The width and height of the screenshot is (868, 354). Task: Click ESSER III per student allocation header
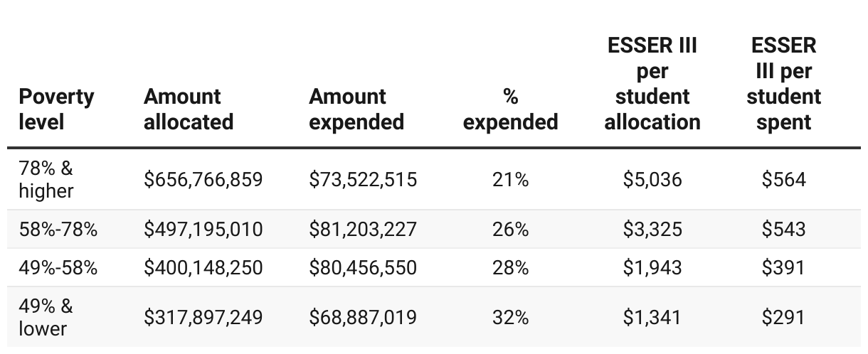[x=652, y=84]
